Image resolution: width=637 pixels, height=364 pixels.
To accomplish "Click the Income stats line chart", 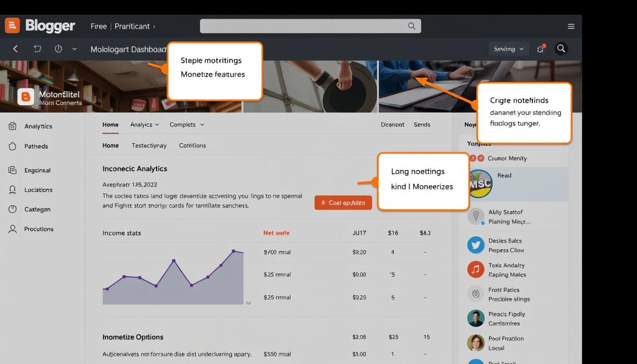I will tap(173, 277).
